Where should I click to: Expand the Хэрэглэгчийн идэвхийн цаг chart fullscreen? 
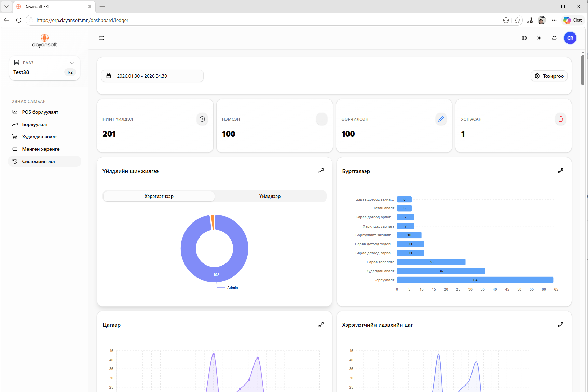[561, 325]
